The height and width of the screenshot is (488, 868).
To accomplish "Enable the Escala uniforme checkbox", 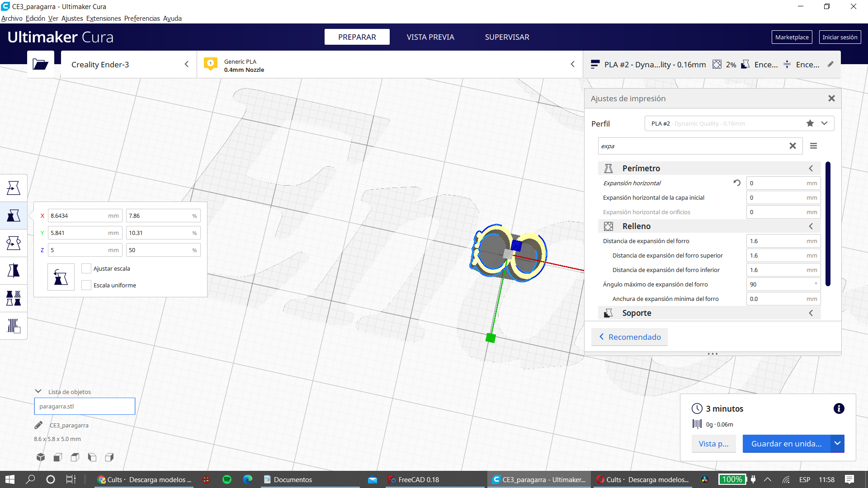I will pos(86,285).
